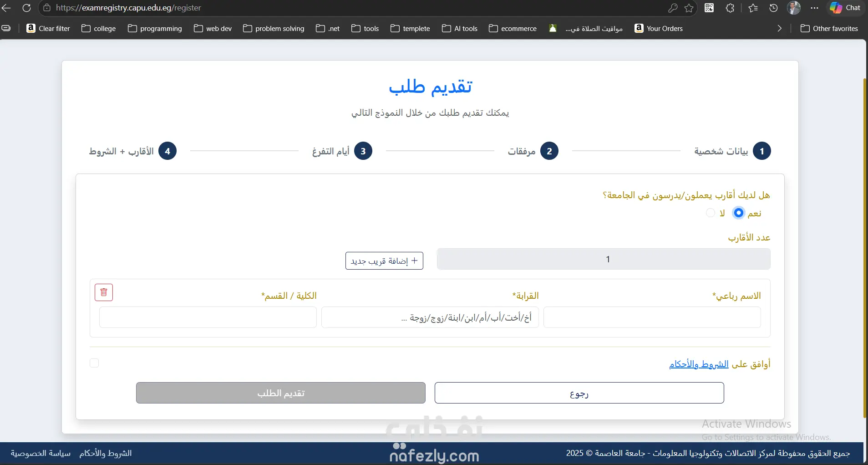This screenshot has width=868, height=465.
Task: Open the browser history clock icon
Action: pos(773,8)
